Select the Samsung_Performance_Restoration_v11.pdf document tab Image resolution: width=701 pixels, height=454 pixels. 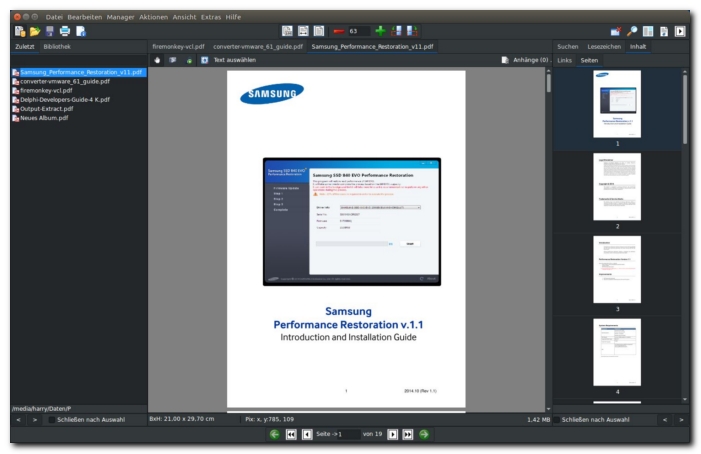(x=372, y=46)
